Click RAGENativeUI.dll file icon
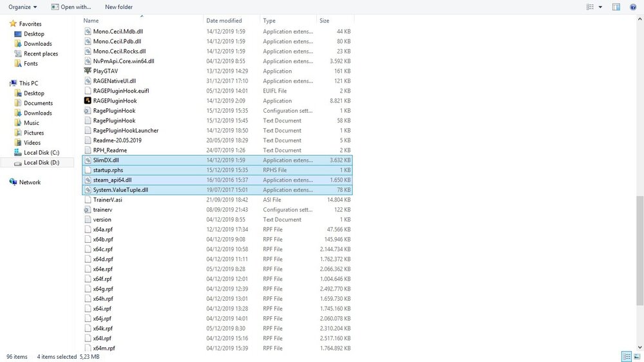This screenshot has width=644, height=362. pos(88,81)
